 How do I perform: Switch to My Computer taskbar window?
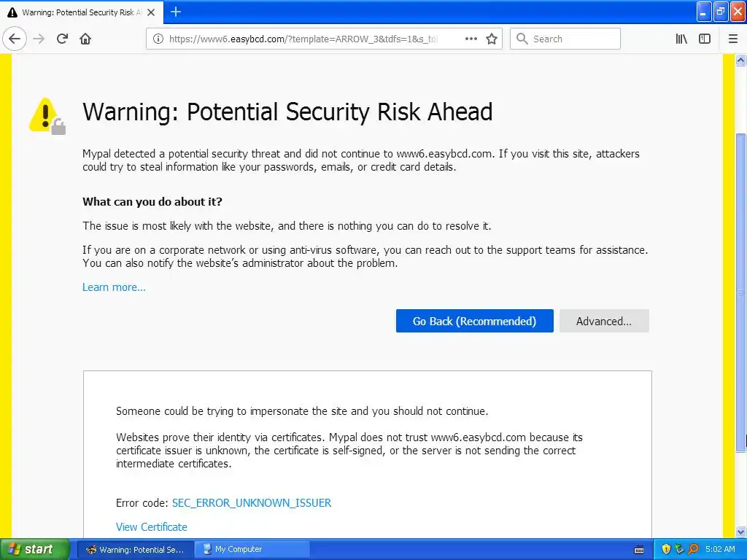pyautogui.click(x=252, y=549)
